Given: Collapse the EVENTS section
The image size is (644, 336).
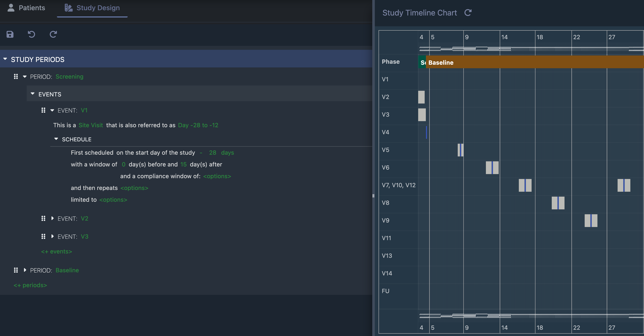Looking at the screenshot, I should click(x=33, y=94).
